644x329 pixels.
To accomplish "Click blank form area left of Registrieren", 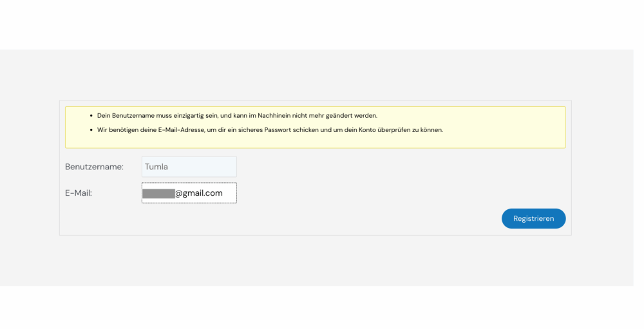I will pyautogui.click(x=322, y=219).
